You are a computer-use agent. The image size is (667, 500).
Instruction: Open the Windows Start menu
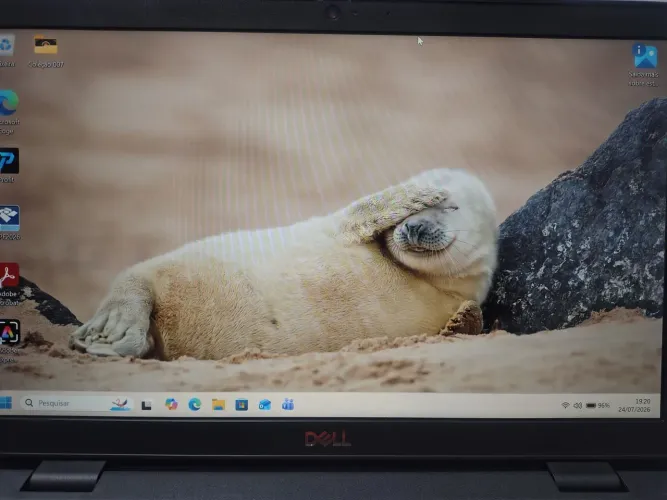[6, 402]
